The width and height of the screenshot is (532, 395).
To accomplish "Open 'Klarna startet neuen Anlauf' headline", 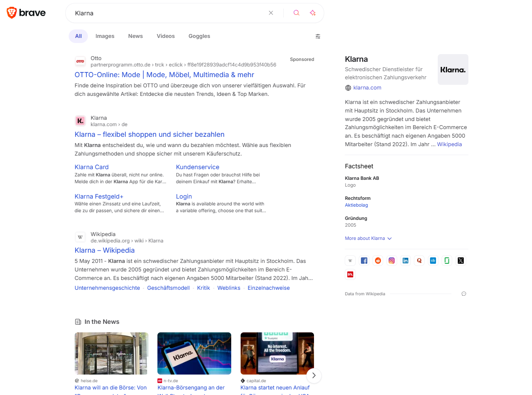I will 275,388.
